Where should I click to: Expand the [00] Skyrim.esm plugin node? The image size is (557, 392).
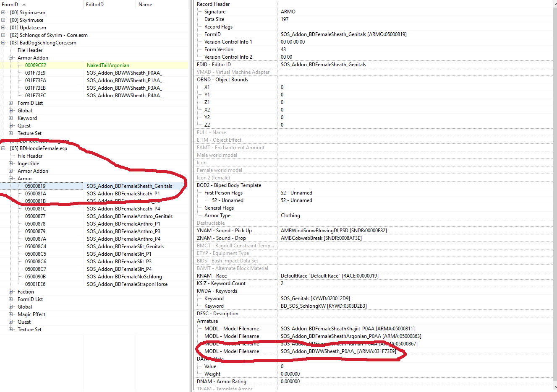pyautogui.click(x=3, y=13)
